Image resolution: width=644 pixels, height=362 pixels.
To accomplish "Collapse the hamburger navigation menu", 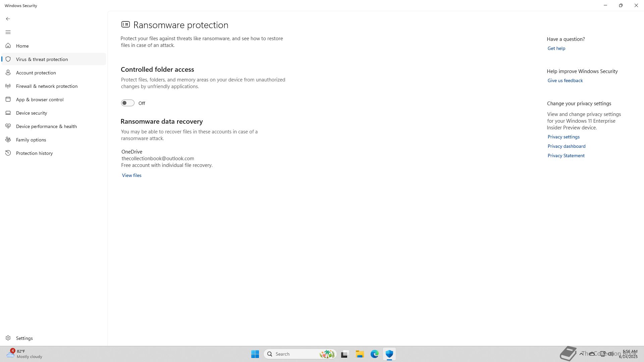I will [x=8, y=32].
